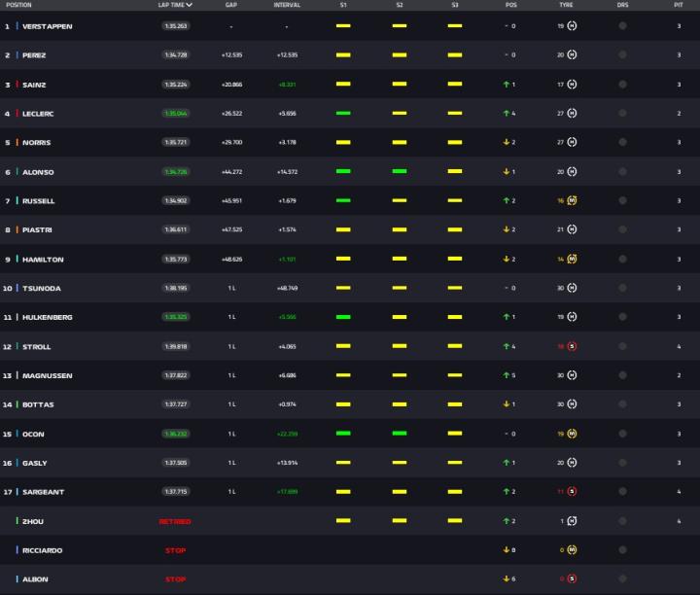The image size is (700, 595).
Task: Click Norris's lap time 1:35.721
Action: tap(176, 143)
